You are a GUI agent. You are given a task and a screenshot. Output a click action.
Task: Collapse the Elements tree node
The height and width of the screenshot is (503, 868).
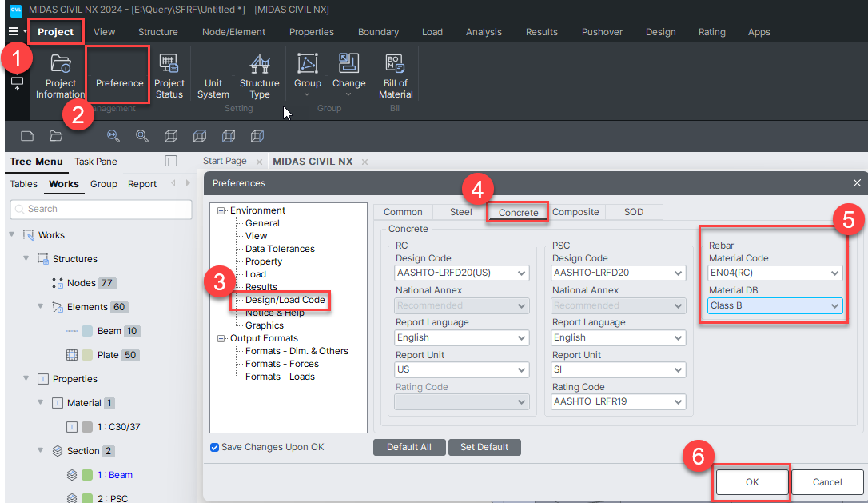[41, 305]
